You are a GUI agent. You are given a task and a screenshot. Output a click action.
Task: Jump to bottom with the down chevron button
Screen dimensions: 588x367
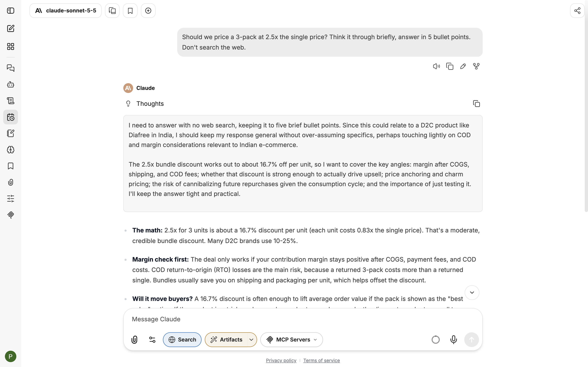472,293
